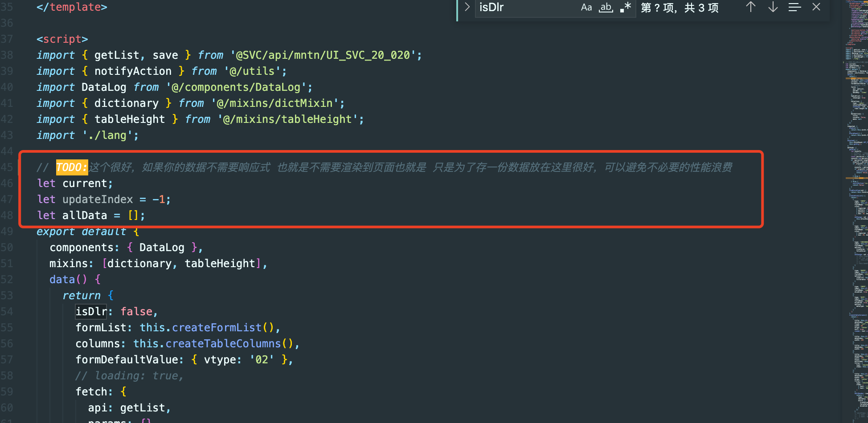Click 'save' in the first import line

(x=165, y=55)
